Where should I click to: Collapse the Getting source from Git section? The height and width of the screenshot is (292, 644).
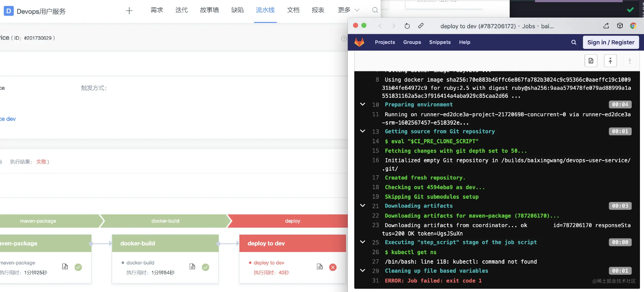[363, 131]
